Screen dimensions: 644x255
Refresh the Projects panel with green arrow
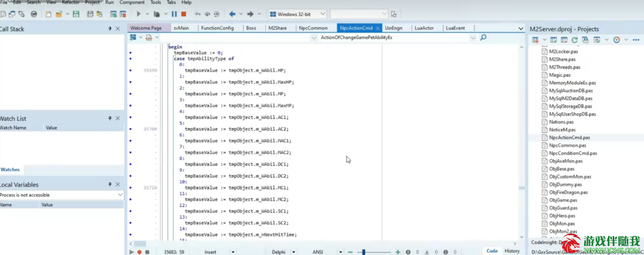coord(575,40)
